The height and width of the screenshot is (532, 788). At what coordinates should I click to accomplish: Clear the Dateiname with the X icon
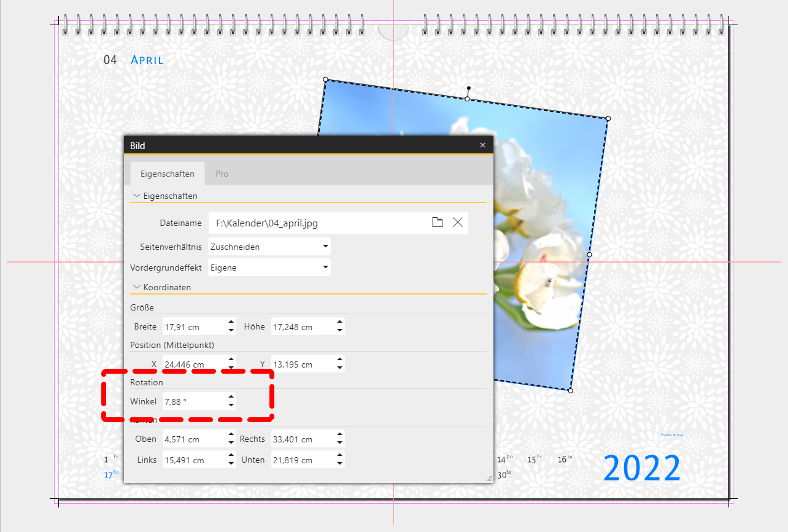[x=458, y=223]
